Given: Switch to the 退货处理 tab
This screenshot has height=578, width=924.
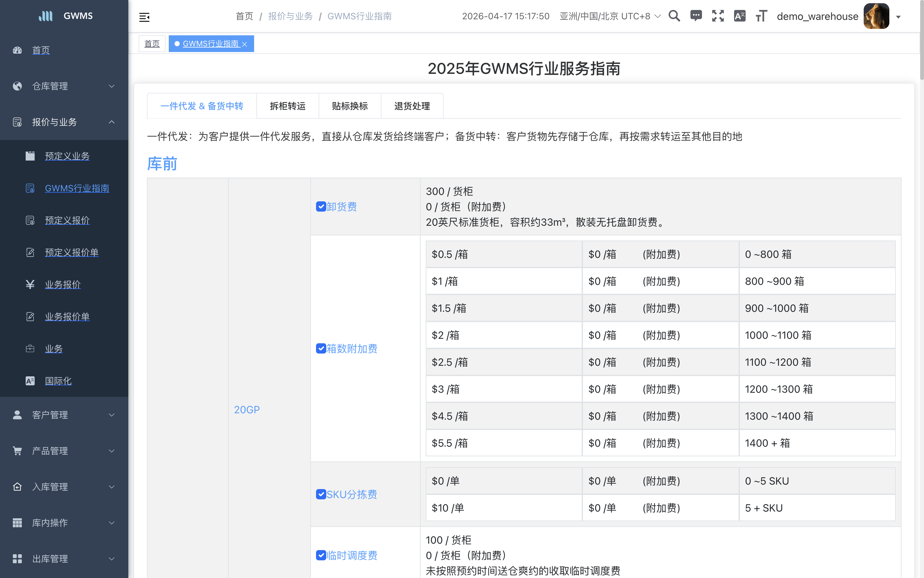Looking at the screenshot, I should click(x=412, y=106).
